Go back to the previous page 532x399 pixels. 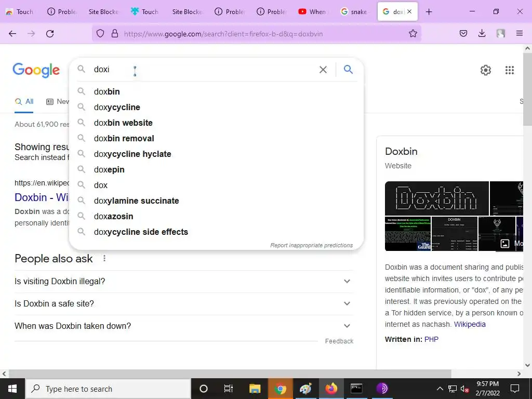12,34
